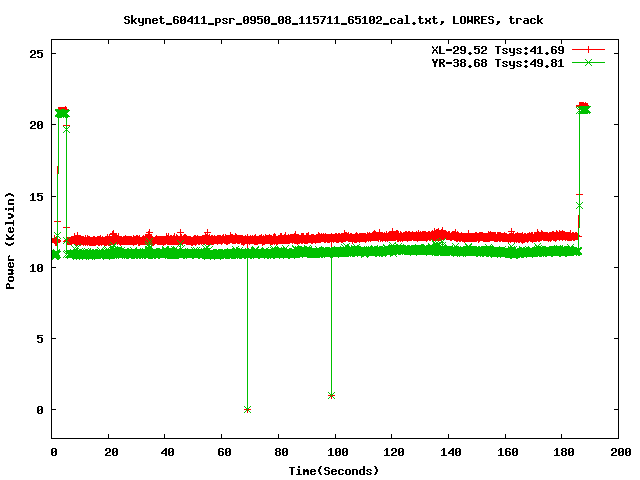Click the dropout data point near 100 seconds
Viewport: 640px width, 480px height.
[x=331, y=396]
